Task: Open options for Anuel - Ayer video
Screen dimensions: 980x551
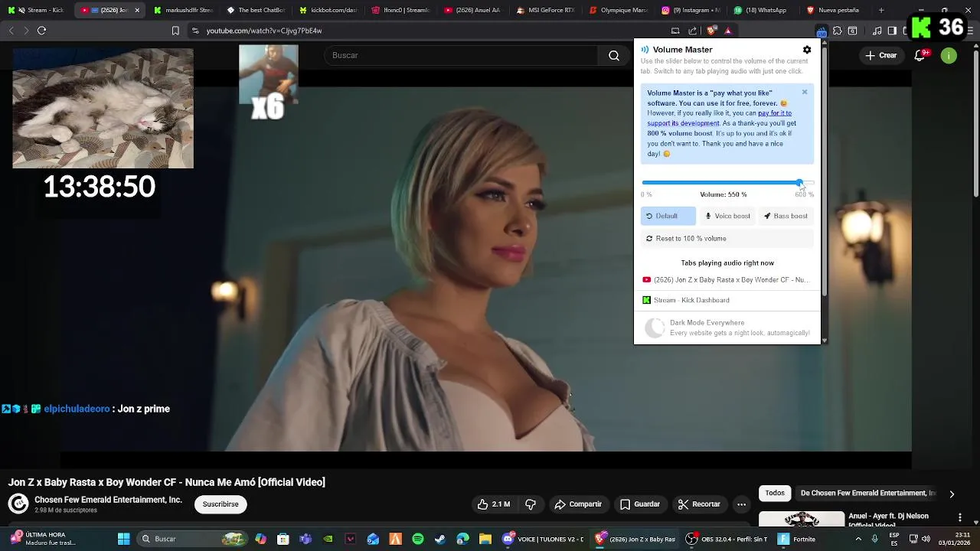Action: [x=960, y=518]
